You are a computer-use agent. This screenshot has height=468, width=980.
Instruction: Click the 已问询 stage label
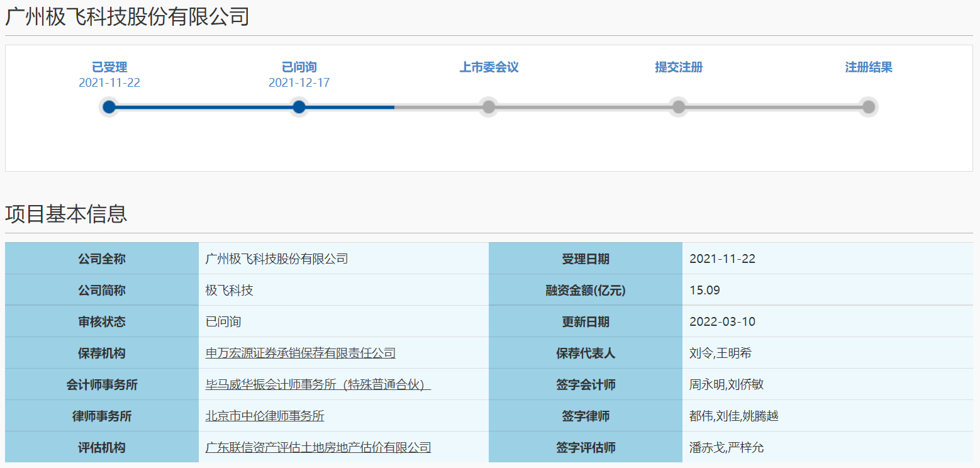coord(299,67)
